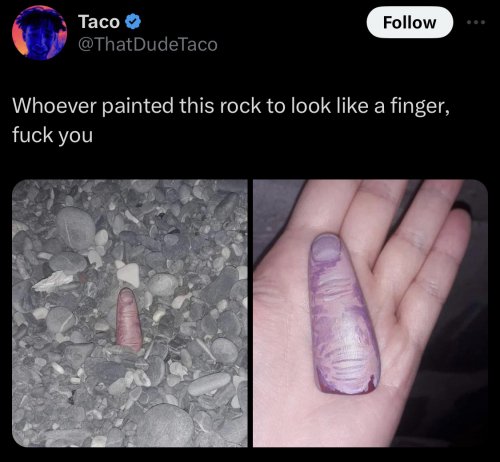Viewport: 500px width, 462px height.
Task: Click the blue verified checkmark badge
Action: (x=133, y=22)
